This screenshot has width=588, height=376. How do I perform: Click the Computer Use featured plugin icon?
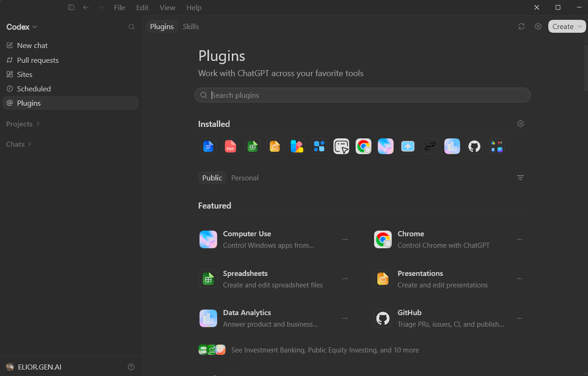pos(208,239)
